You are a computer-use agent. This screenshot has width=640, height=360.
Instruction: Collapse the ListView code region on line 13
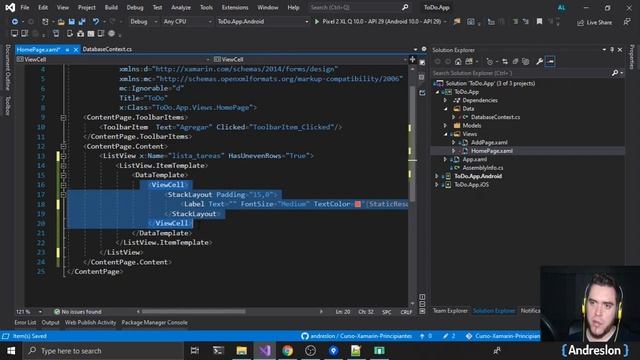[x=63, y=156]
